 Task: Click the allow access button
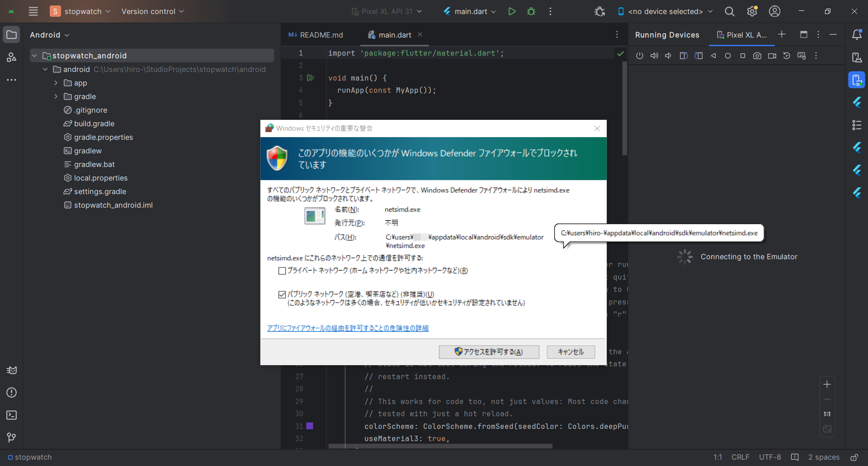(489, 352)
